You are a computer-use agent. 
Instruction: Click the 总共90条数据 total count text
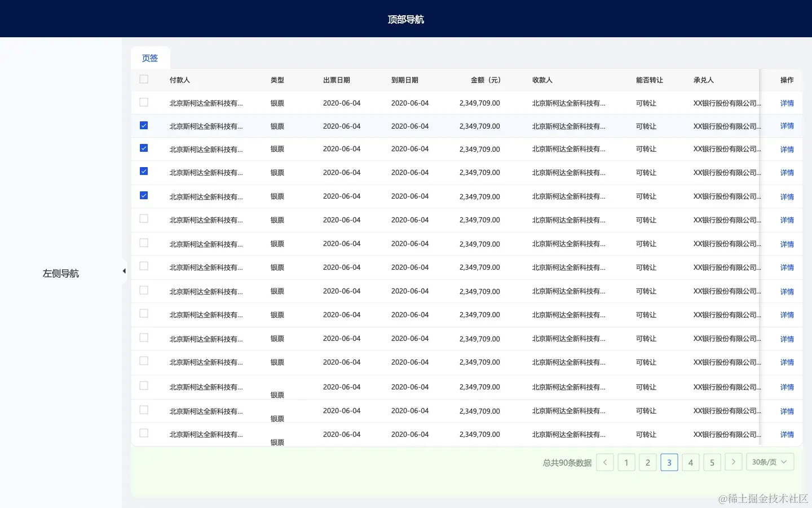[x=567, y=463]
